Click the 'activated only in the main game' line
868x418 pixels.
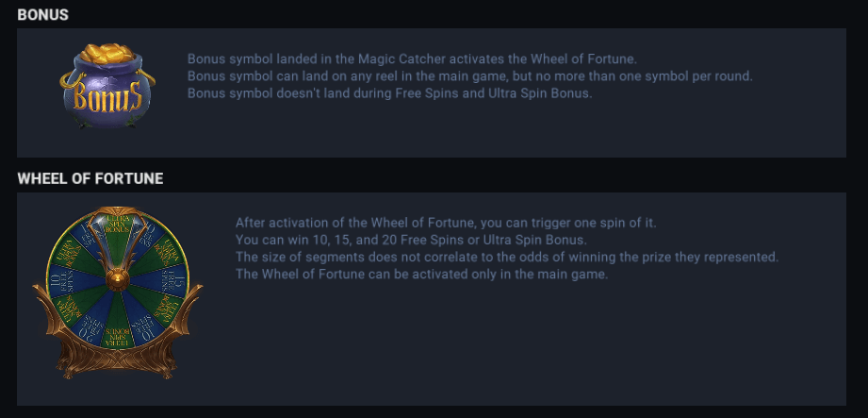tap(422, 274)
